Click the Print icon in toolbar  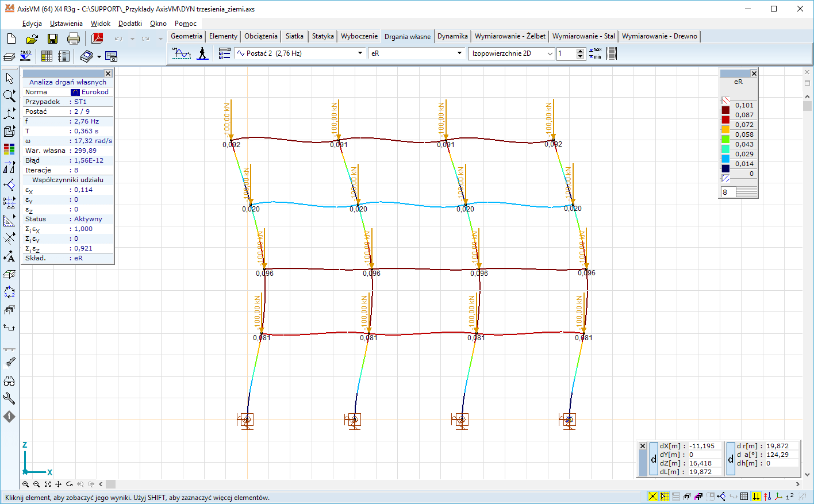point(73,39)
